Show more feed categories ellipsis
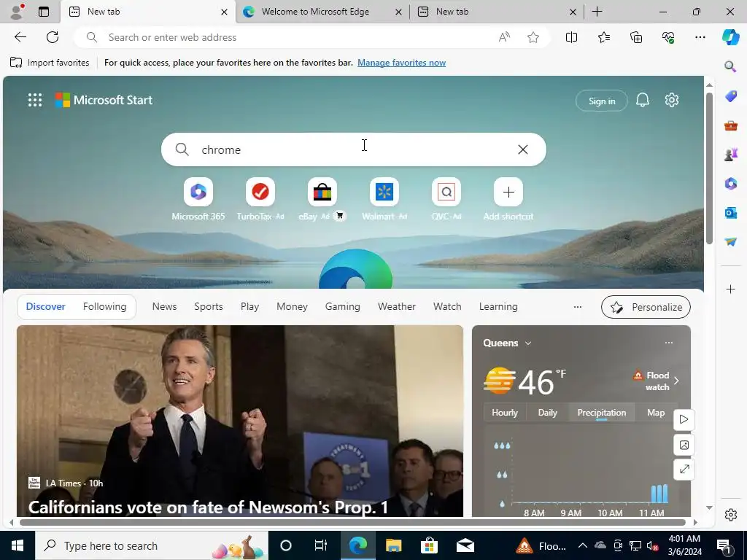The height and width of the screenshot is (560, 747). [578, 307]
